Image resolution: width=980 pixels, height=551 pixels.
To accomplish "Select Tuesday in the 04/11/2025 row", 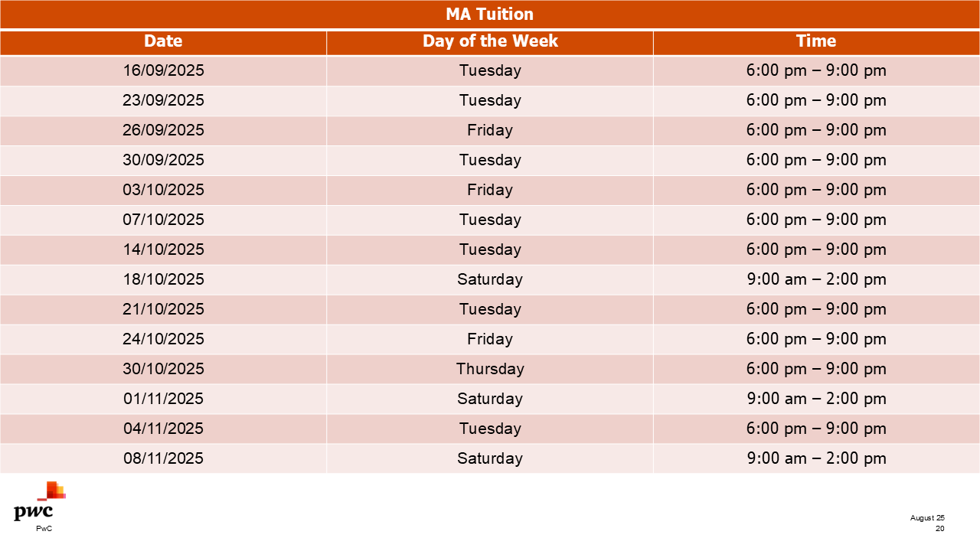I will point(490,429).
